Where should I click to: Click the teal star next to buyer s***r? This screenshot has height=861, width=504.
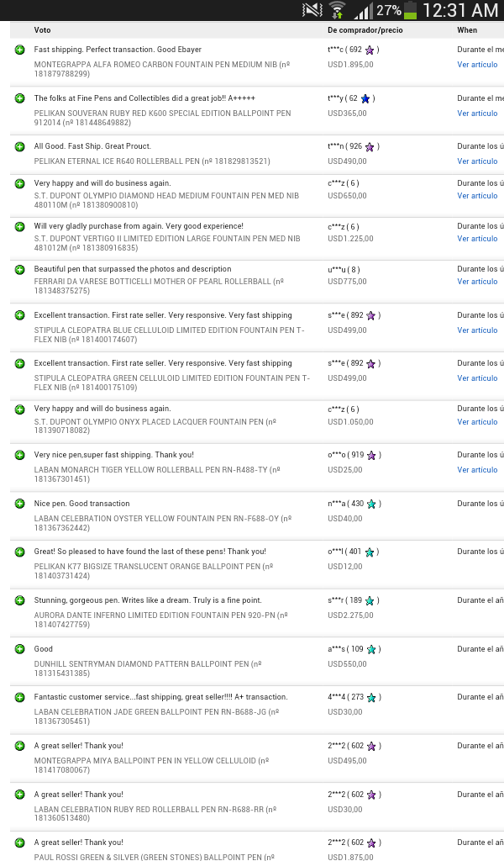tap(370, 601)
